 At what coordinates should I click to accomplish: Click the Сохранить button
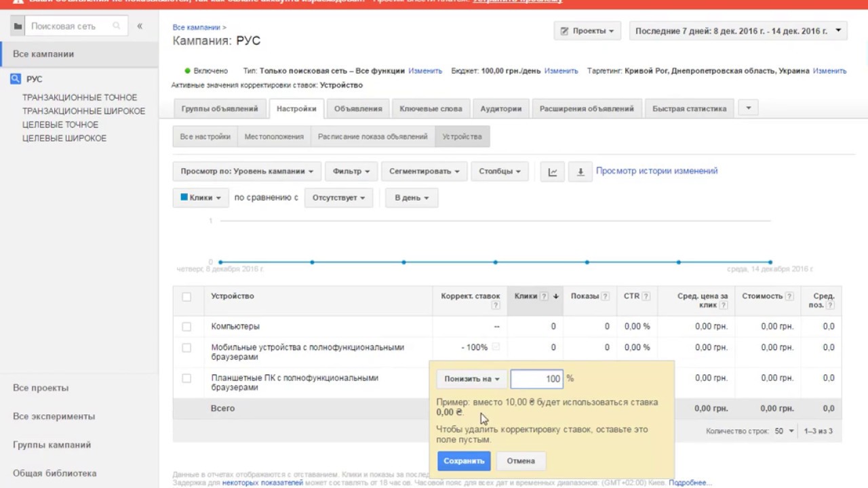[x=464, y=461]
